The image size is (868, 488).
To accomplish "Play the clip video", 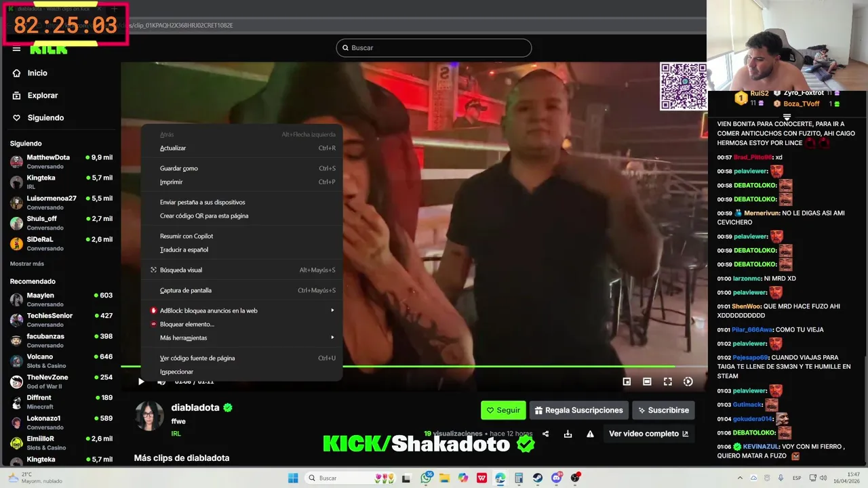I will point(141,382).
